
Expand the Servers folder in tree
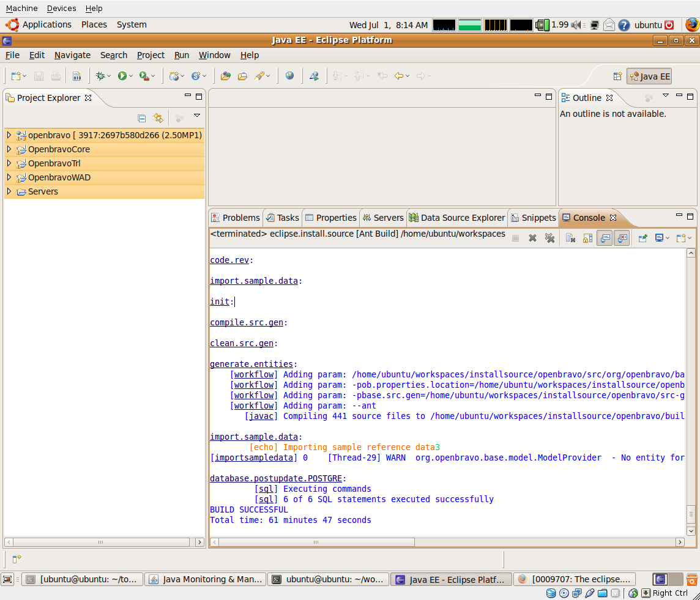[9, 191]
